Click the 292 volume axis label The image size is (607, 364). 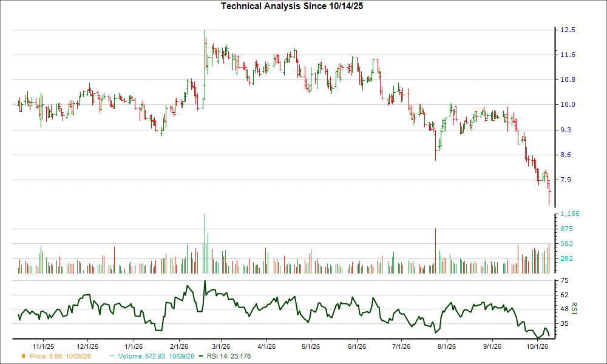point(566,259)
